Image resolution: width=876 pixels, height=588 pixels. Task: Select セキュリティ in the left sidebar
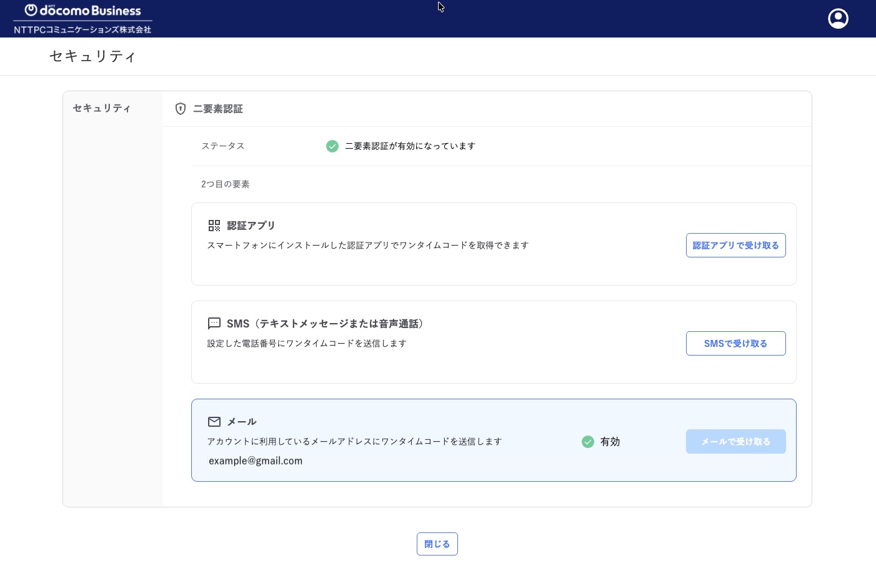point(102,108)
